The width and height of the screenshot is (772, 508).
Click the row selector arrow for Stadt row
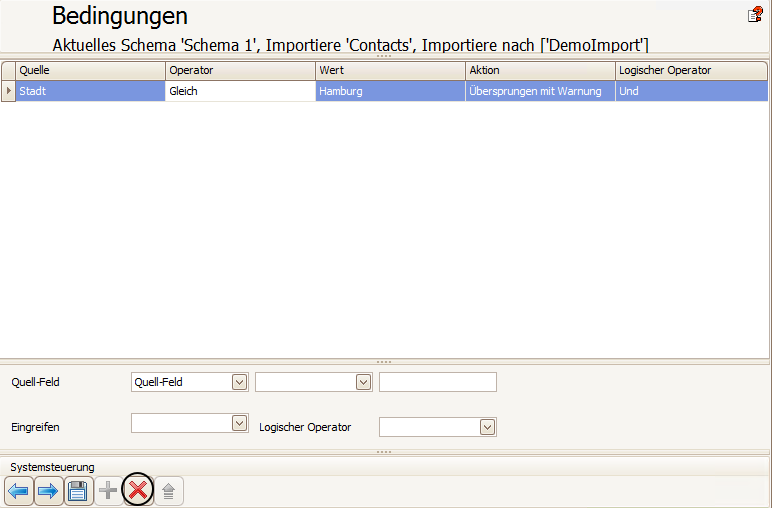[8, 91]
